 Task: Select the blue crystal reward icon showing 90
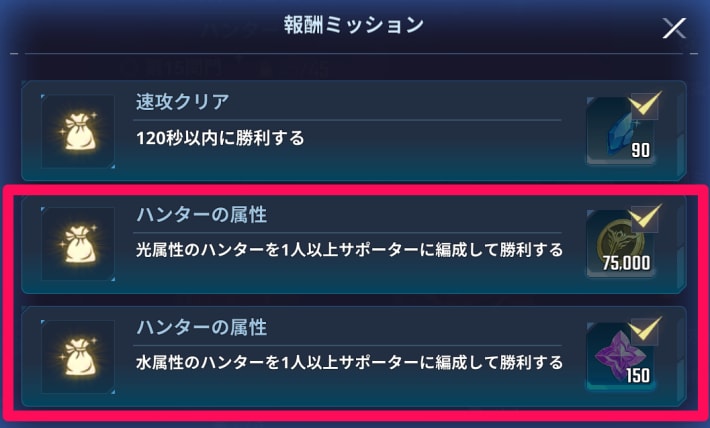620,130
